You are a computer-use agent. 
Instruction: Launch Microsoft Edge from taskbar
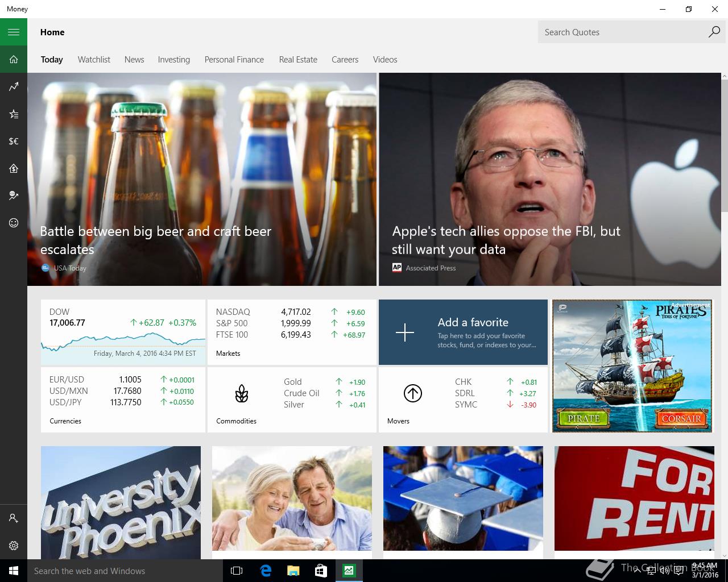coord(265,571)
